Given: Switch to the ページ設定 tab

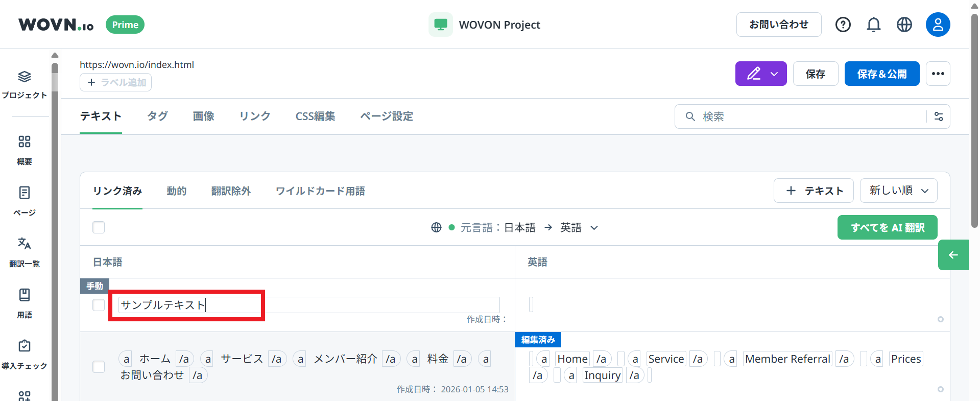Looking at the screenshot, I should [387, 116].
